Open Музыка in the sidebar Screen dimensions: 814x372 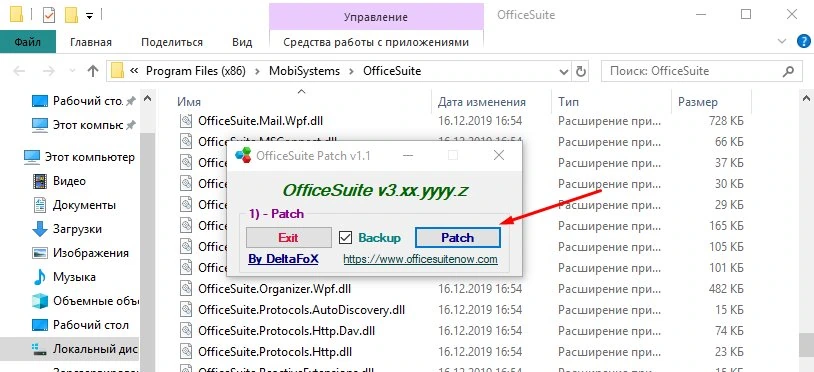click(x=65, y=277)
